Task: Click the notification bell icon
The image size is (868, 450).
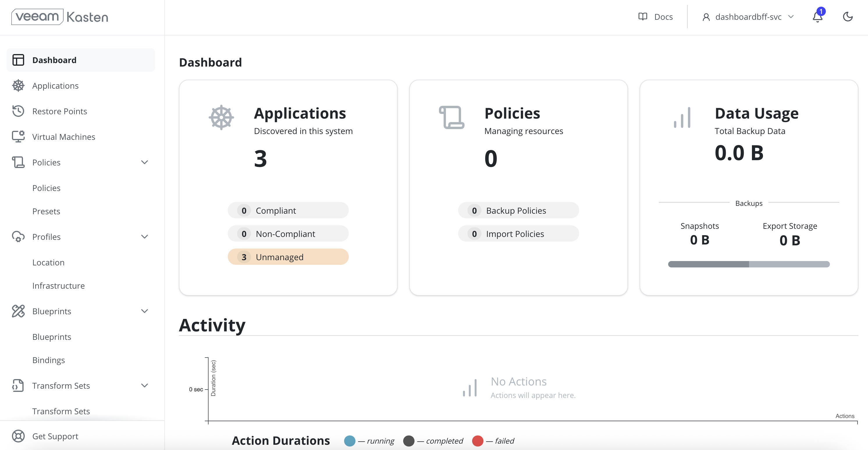Action: point(817,17)
